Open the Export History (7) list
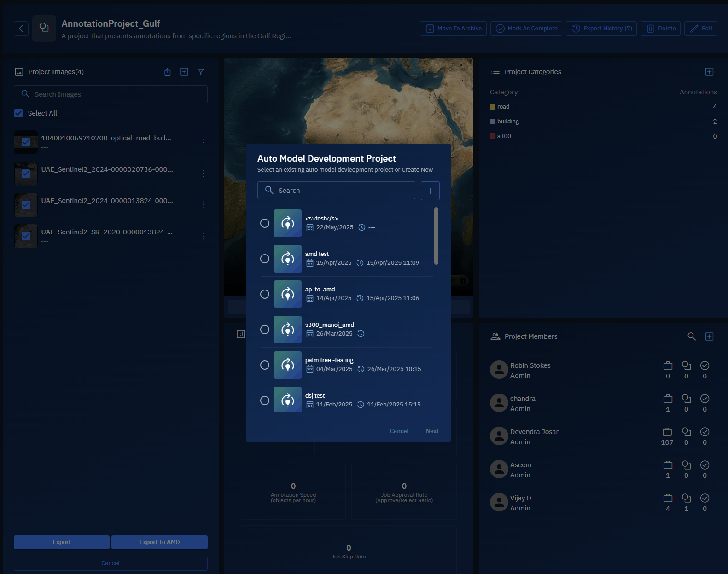This screenshot has height=574, width=728. [x=601, y=29]
